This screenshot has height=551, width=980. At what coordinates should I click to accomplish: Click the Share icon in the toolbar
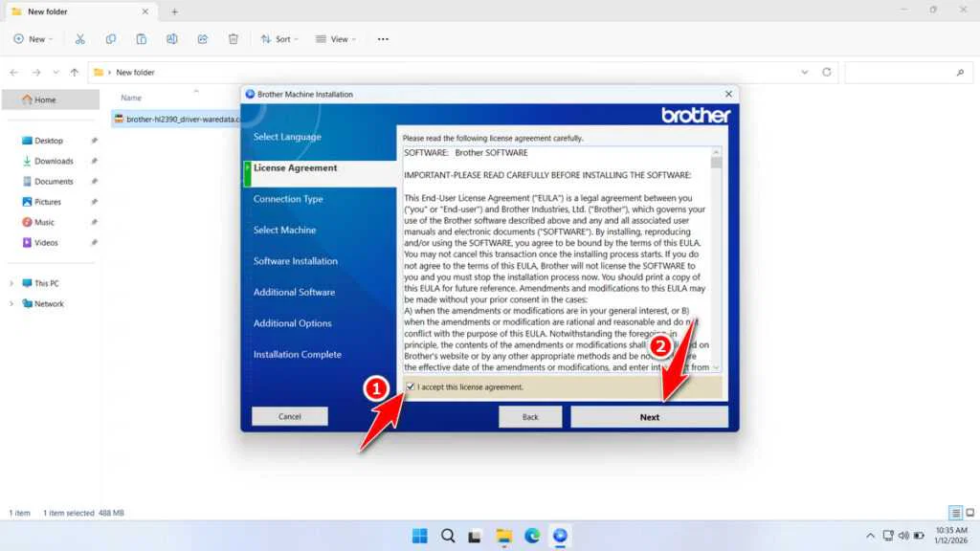pyautogui.click(x=202, y=38)
